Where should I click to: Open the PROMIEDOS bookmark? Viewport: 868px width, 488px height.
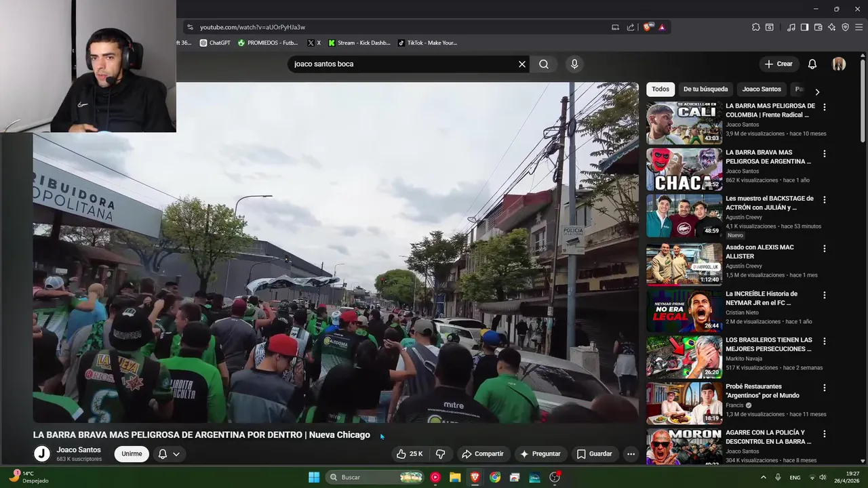268,43
